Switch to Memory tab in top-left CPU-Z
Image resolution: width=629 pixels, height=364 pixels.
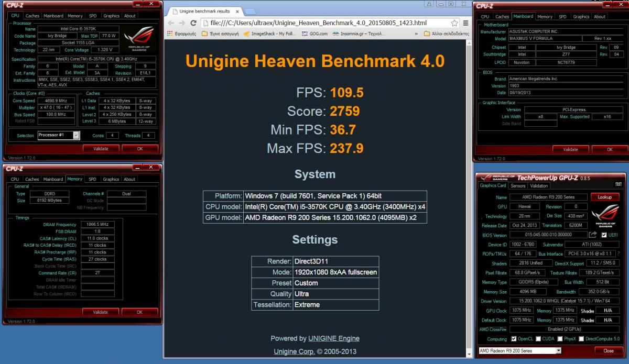(75, 16)
